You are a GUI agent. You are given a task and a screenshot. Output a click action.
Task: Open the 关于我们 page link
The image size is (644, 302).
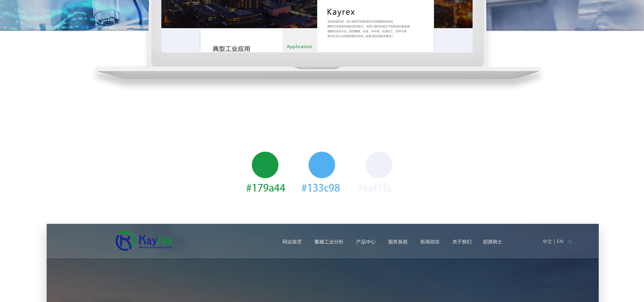(x=462, y=242)
